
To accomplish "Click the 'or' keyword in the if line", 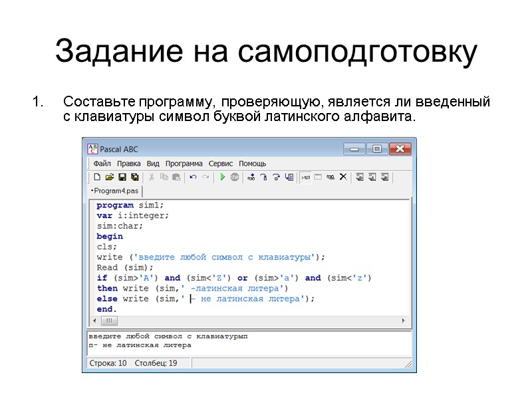I will 242,278.
